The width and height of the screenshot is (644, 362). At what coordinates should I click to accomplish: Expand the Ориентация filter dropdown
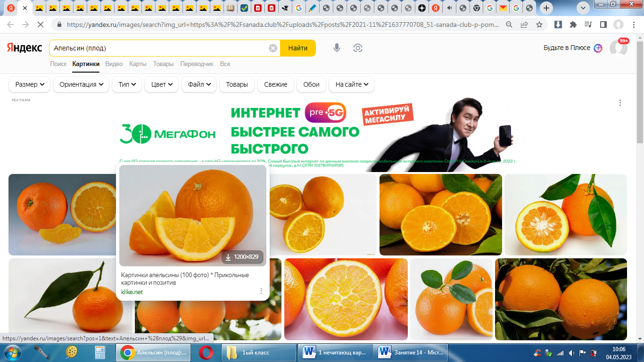coord(81,84)
